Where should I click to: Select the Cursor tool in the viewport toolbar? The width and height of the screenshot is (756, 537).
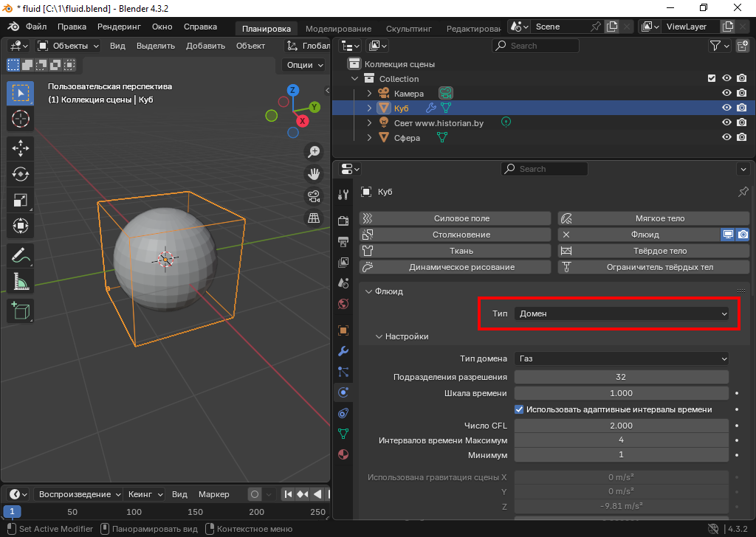20,119
